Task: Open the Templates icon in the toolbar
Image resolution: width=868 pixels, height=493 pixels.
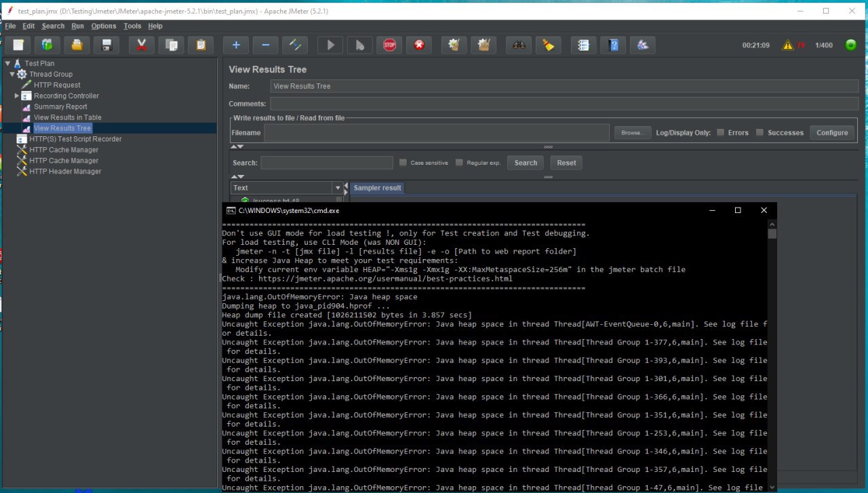Action: [x=47, y=45]
